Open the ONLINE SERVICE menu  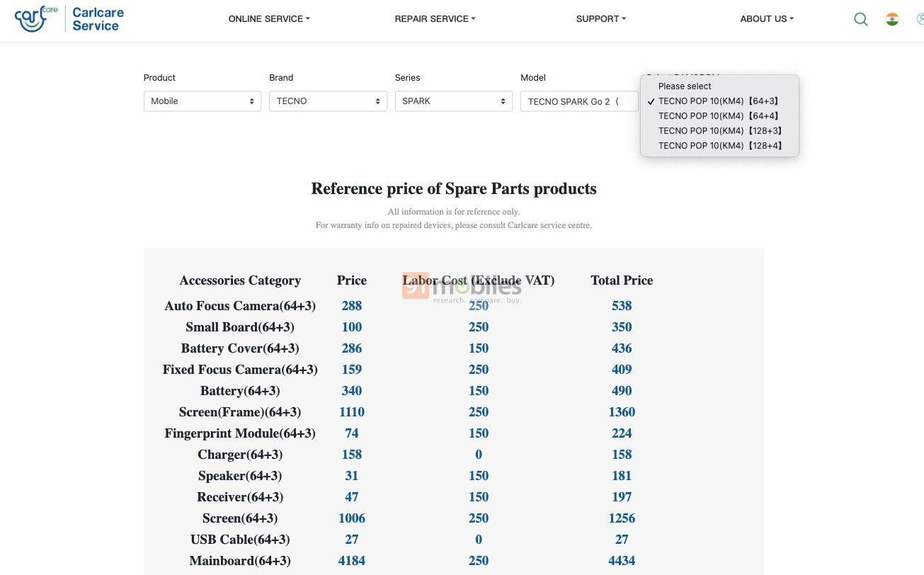[269, 19]
